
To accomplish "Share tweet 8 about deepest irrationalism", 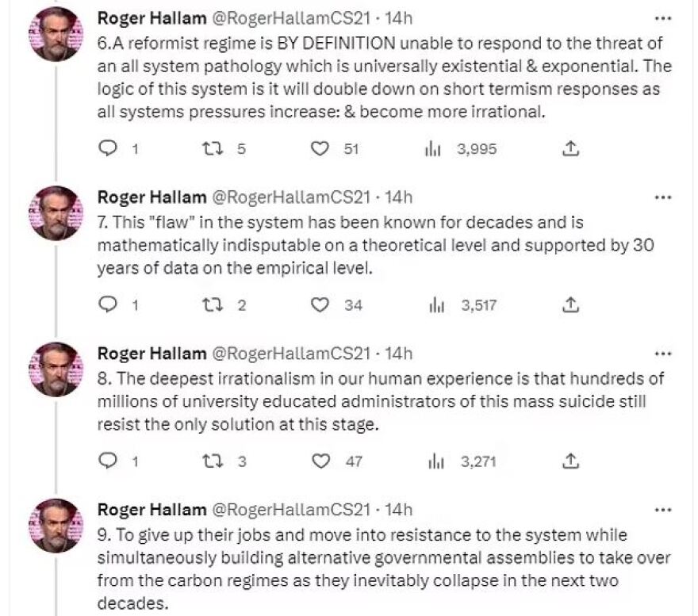I will 570,461.
